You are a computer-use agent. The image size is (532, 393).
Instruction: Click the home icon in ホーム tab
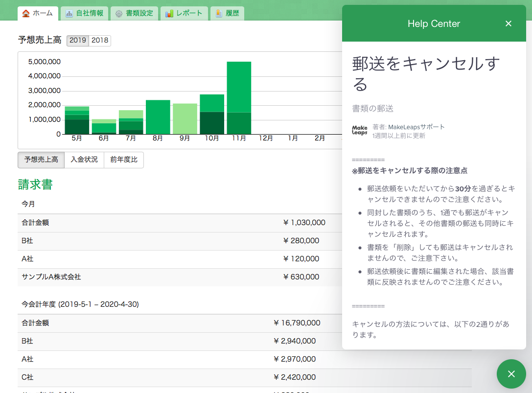point(26,13)
